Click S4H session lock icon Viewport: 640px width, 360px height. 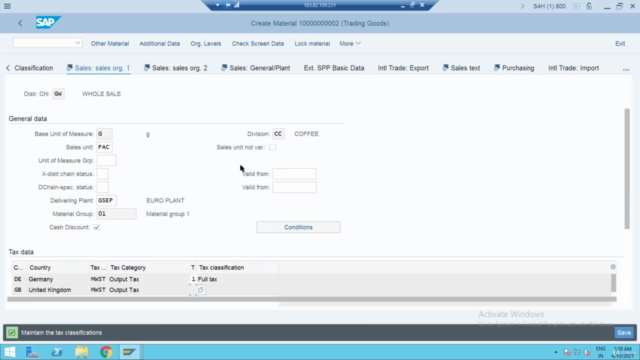(x=589, y=6)
